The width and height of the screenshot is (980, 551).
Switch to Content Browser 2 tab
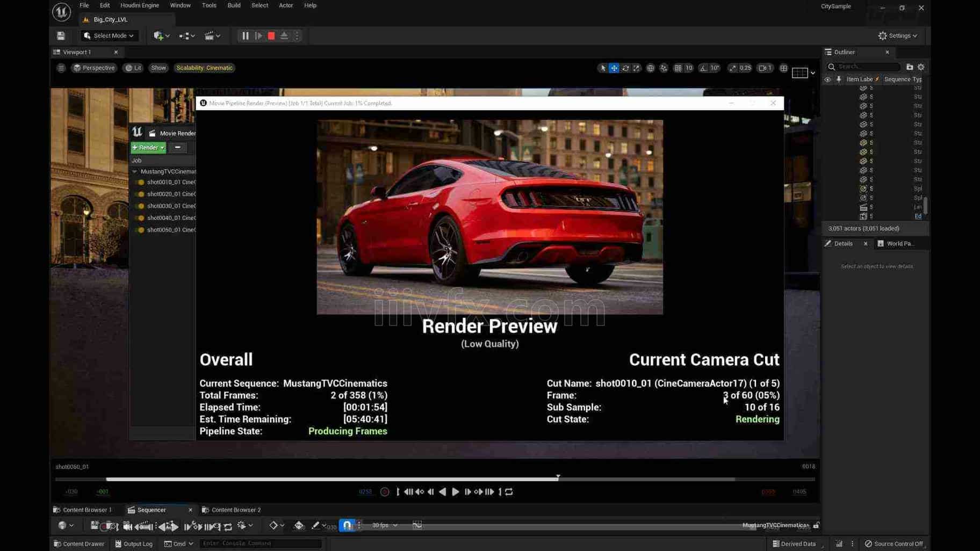232,510
